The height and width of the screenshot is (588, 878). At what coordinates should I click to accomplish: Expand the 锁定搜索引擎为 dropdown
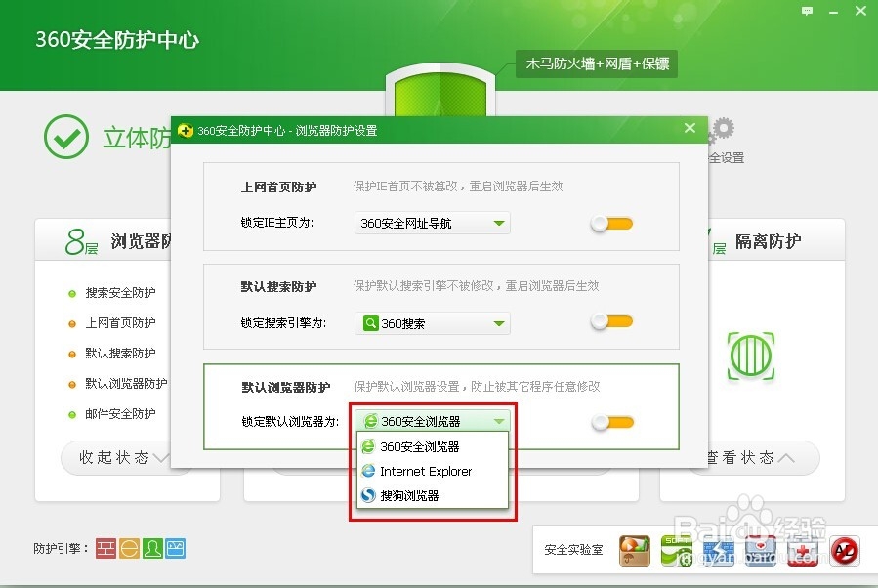[431, 322]
